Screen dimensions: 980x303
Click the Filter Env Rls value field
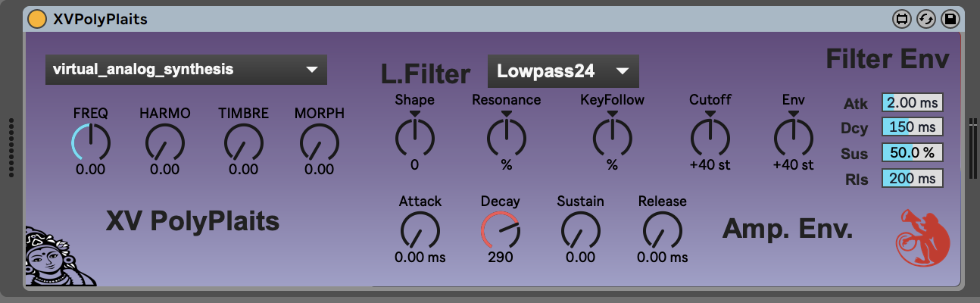tap(912, 178)
